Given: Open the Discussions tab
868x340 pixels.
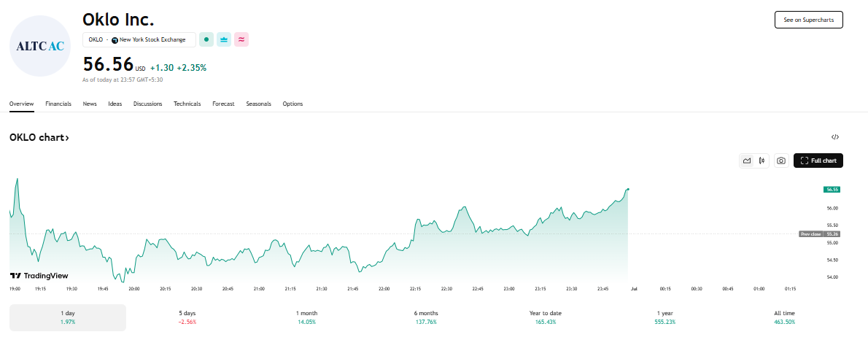Looking at the screenshot, I should click(148, 104).
